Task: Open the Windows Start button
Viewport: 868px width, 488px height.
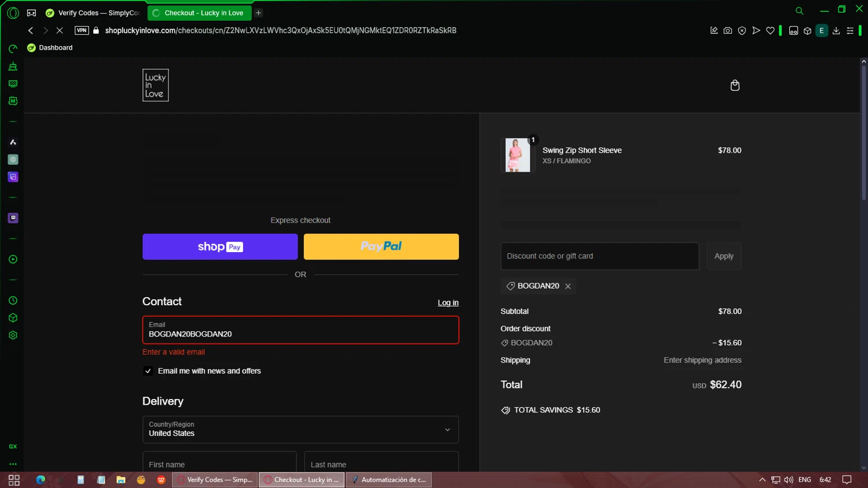Action: 14,480
